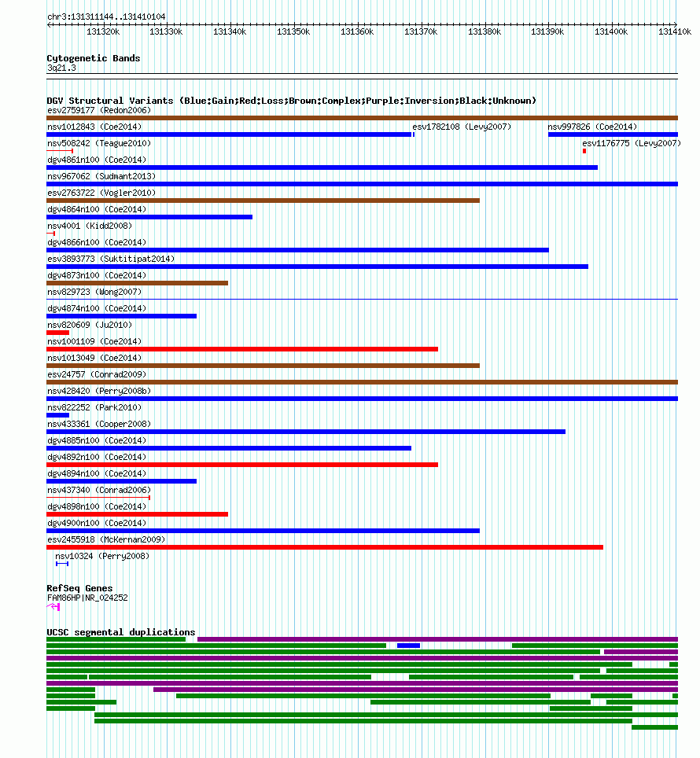This screenshot has height=758, width=700.
Task: Open variant nsv10324 (Perry2008)
Action: point(102,556)
